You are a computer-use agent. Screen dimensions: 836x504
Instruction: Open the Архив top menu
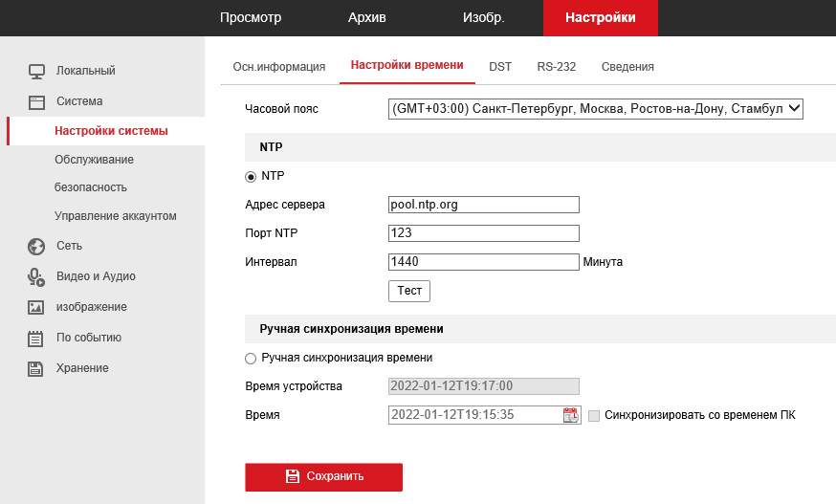click(x=366, y=17)
